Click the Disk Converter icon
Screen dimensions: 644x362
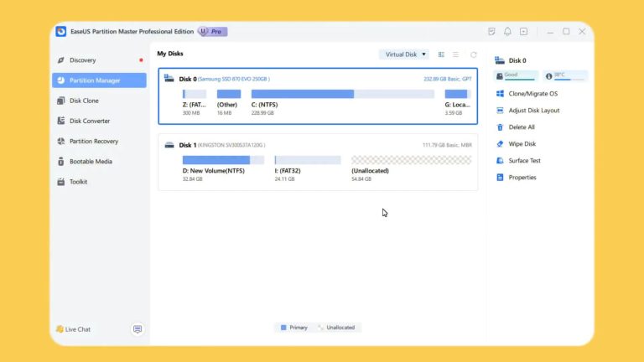pos(60,121)
